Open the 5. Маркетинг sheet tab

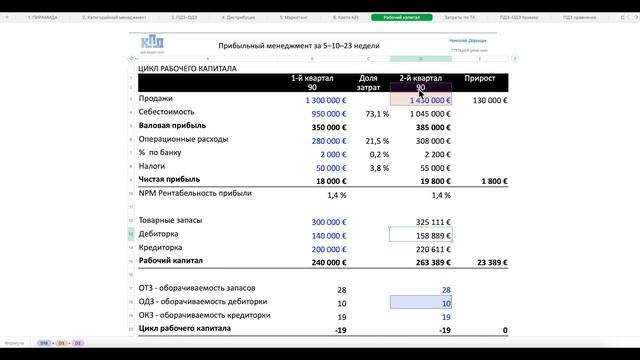click(x=293, y=18)
